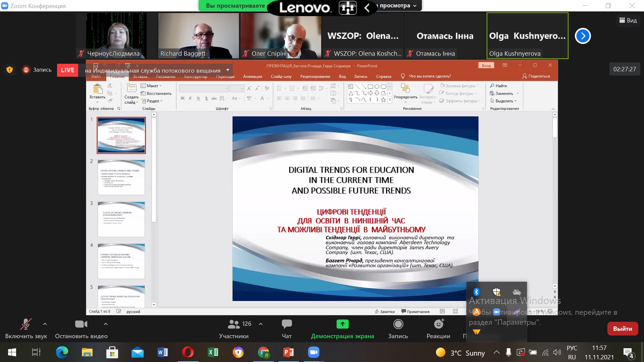Viewport: 644px width, 362px height.
Task: Click the Запись record button in Zoom toolbar
Action: tap(398, 329)
